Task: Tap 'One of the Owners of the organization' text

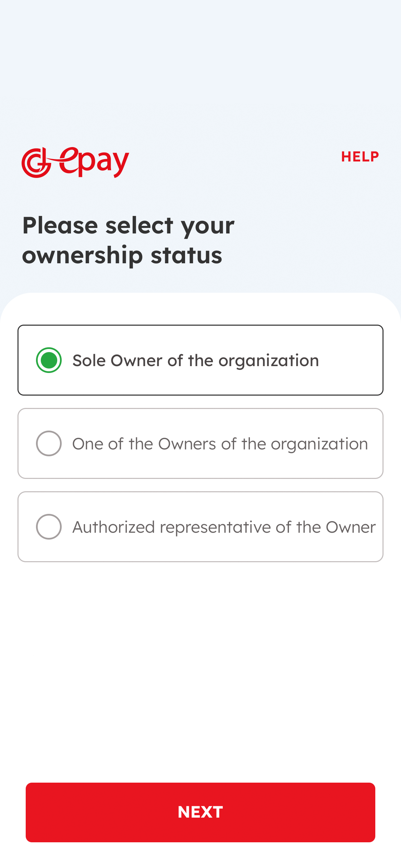Action: click(220, 444)
